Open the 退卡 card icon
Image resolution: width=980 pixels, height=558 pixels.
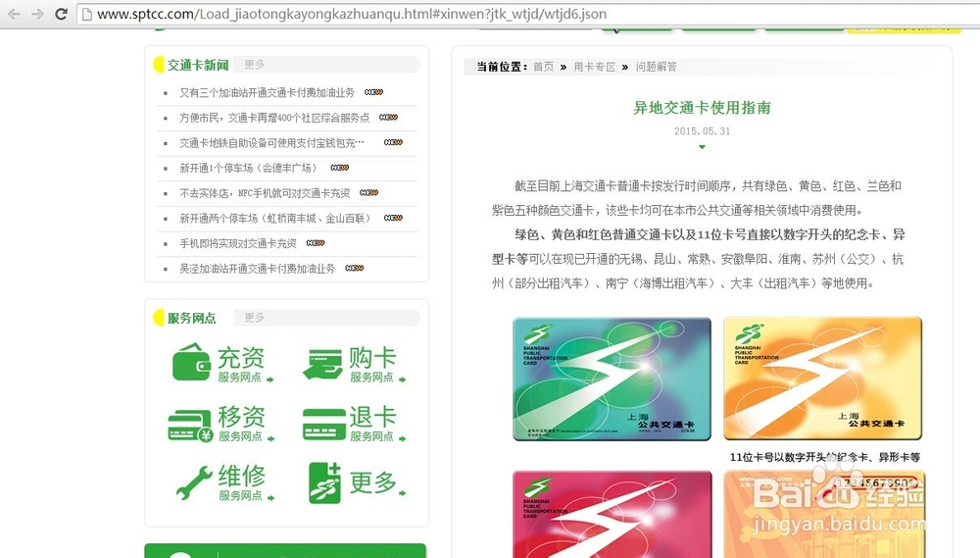tap(323, 424)
